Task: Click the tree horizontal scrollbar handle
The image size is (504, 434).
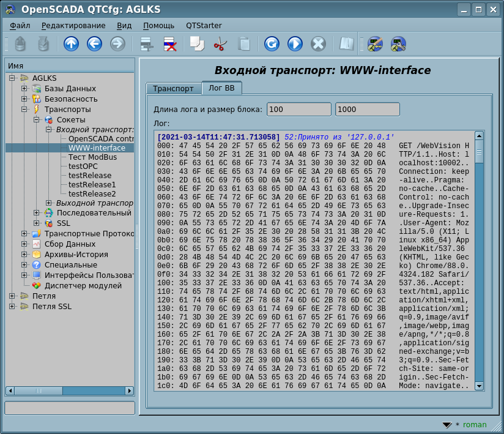Action: (x=39, y=391)
